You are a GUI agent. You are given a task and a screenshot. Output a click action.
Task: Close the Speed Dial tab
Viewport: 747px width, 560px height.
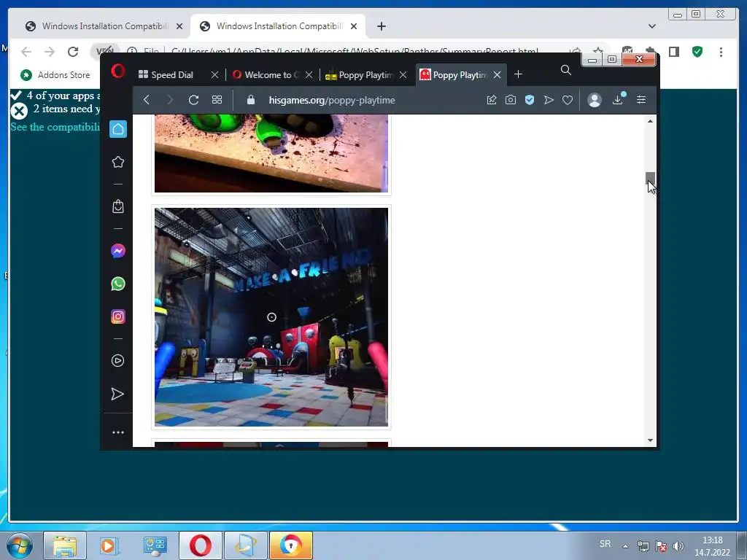(x=215, y=75)
